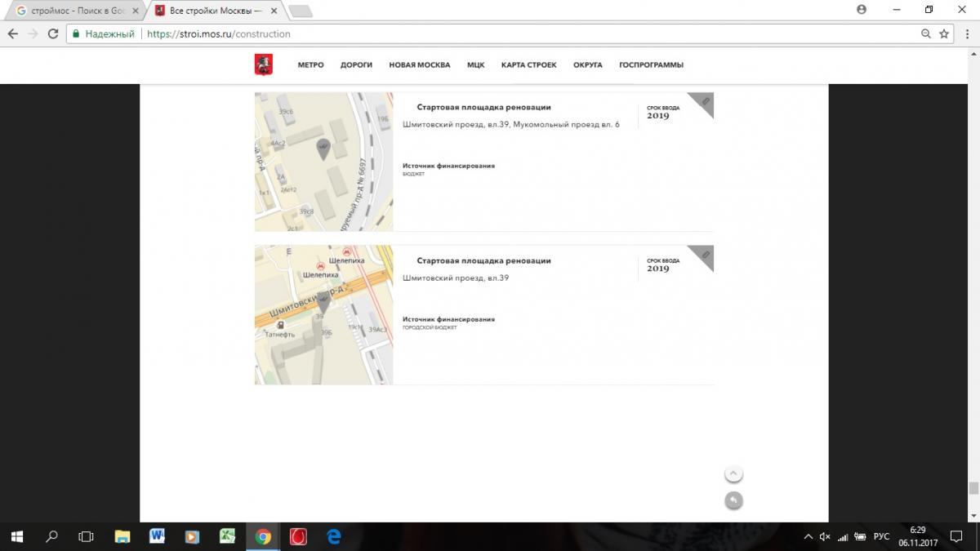This screenshot has height=551, width=980.
Task: Open the ОКРУГА menu item
Action: click(x=587, y=65)
